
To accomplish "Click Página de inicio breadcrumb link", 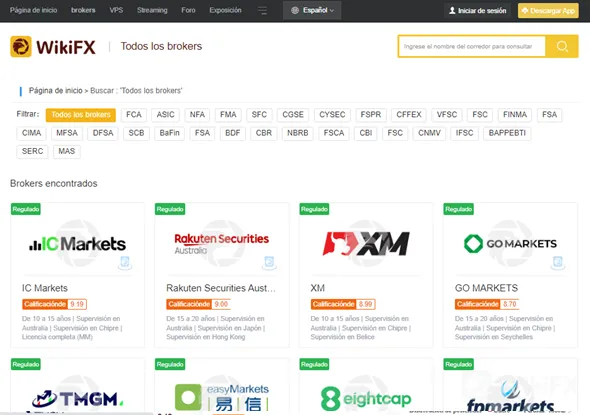I will 55,91.
